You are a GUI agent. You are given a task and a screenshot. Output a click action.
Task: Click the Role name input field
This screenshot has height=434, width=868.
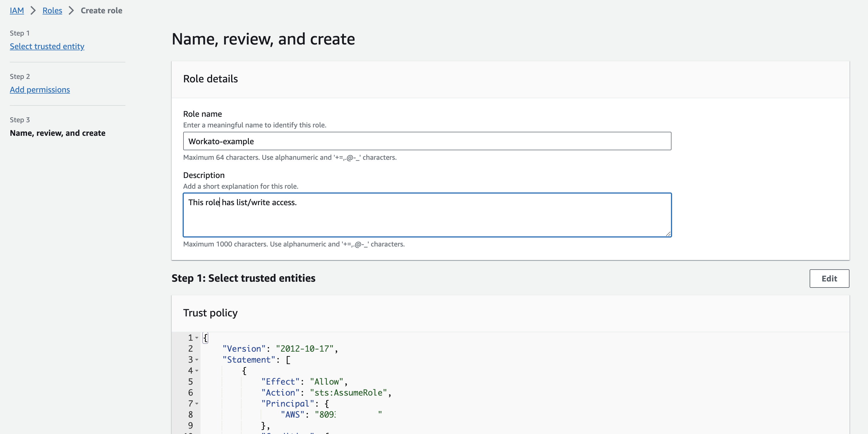click(427, 141)
